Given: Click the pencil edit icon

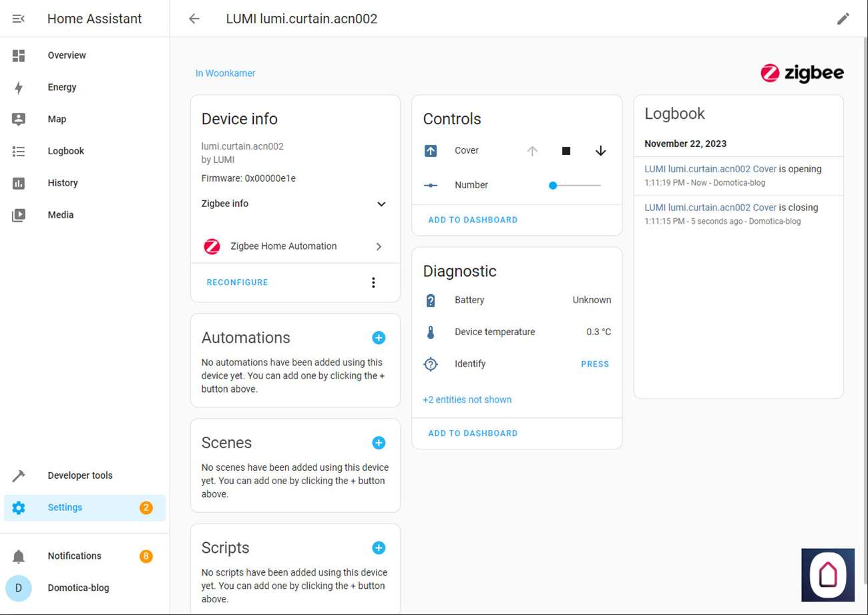Looking at the screenshot, I should [x=843, y=19].
